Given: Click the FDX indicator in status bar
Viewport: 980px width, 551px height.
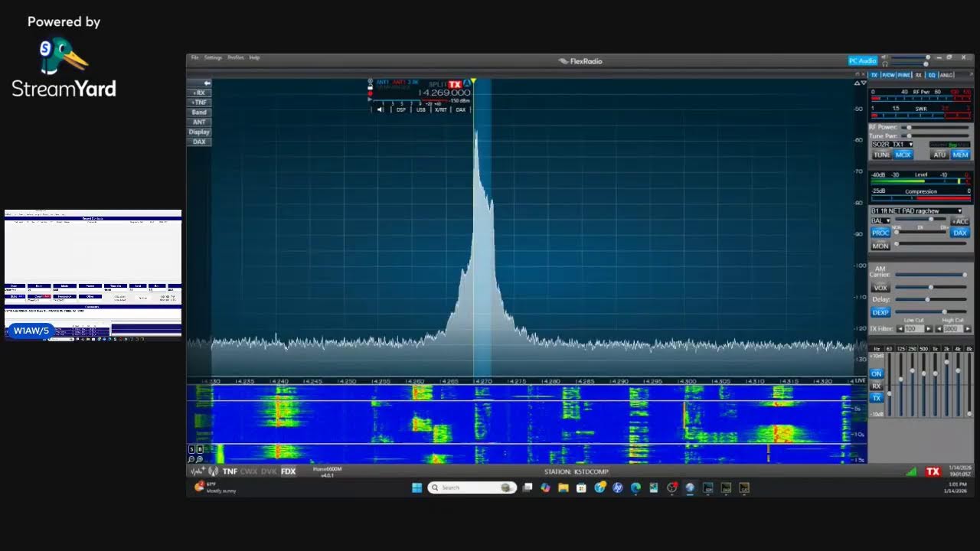Looking at the screenshot, I should [288, 471].
